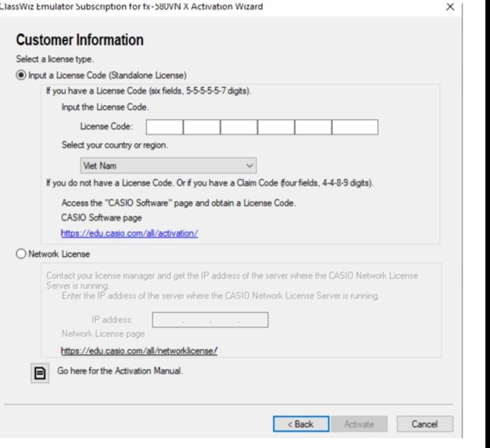
Task: Click the first License Code field
Action: pyautogui.click(x=165, y=127)
